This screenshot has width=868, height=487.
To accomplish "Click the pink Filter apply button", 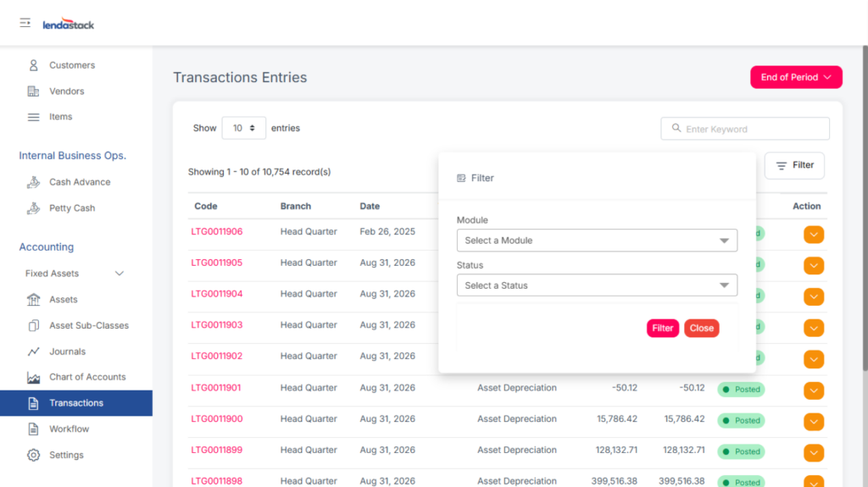I will (662, 329).
